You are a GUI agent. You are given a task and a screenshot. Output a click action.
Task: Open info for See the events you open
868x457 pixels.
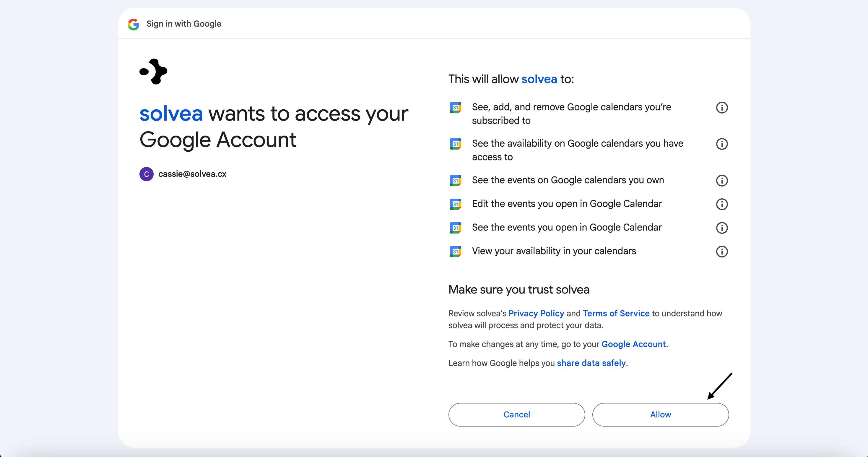click(721, 228)
